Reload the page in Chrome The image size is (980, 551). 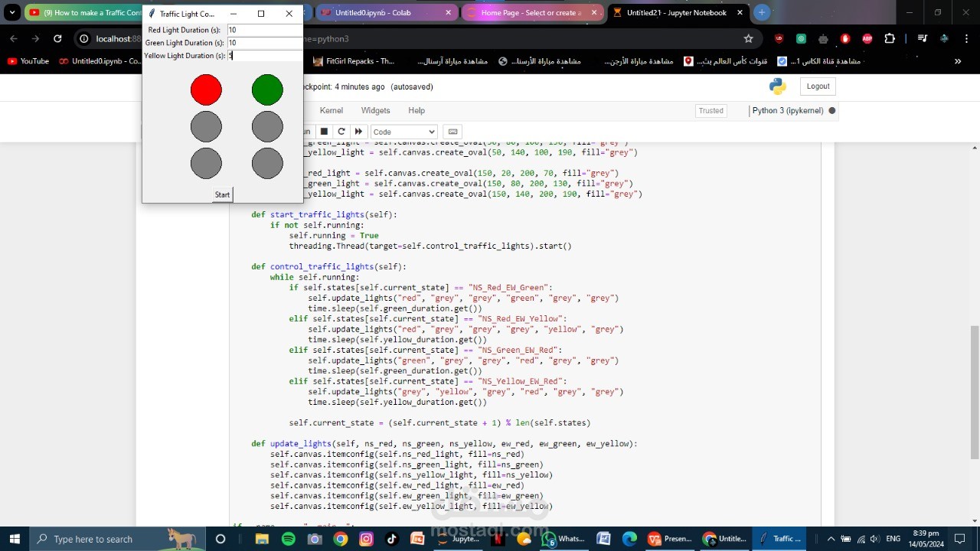[57, 38]
